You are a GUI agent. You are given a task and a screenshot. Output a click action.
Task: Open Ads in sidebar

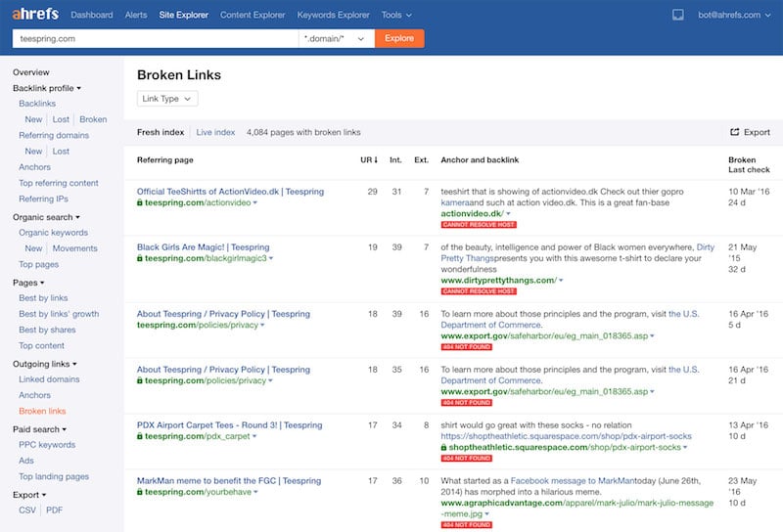(26, 461)
